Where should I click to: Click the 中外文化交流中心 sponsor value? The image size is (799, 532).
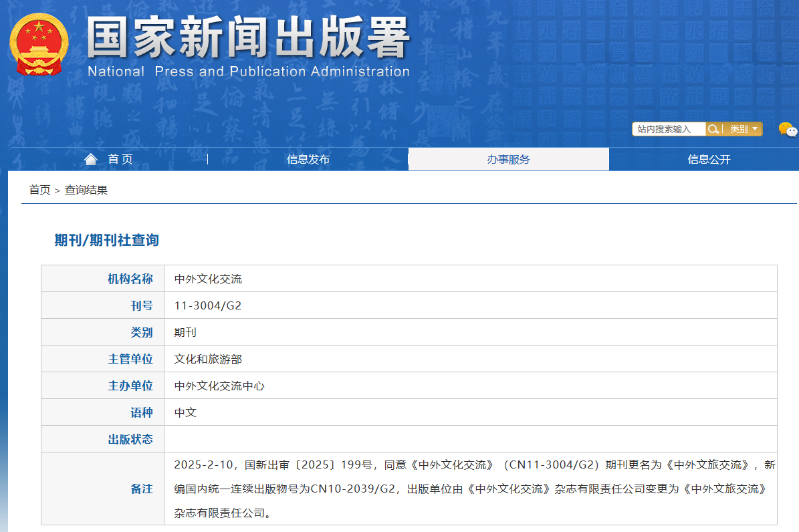(219, 386)
